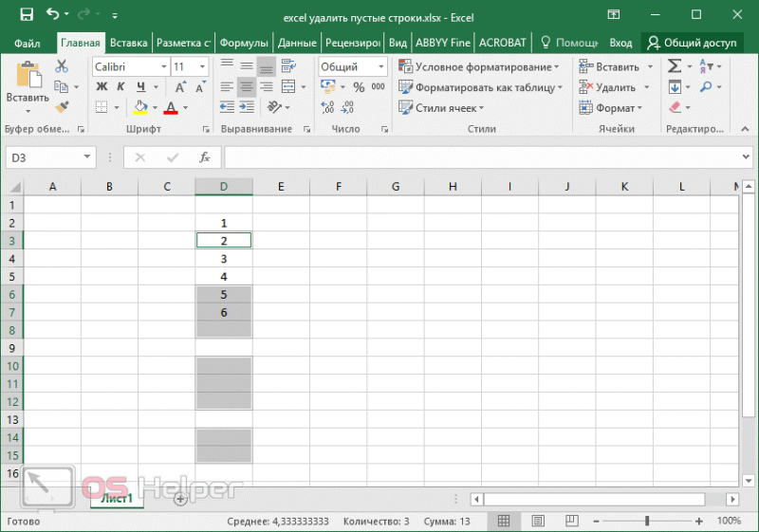The image size is (759, 532).
Task: Click the Format Painter brush icon
Action: tap(62, 107)
